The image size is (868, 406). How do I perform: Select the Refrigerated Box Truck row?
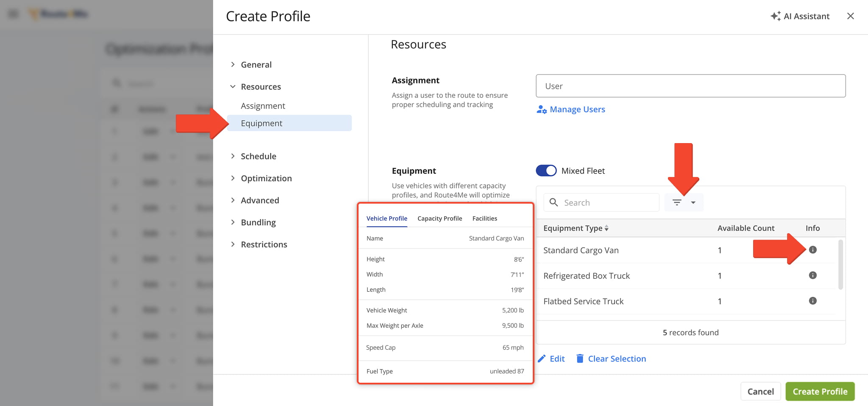(686, 276)
